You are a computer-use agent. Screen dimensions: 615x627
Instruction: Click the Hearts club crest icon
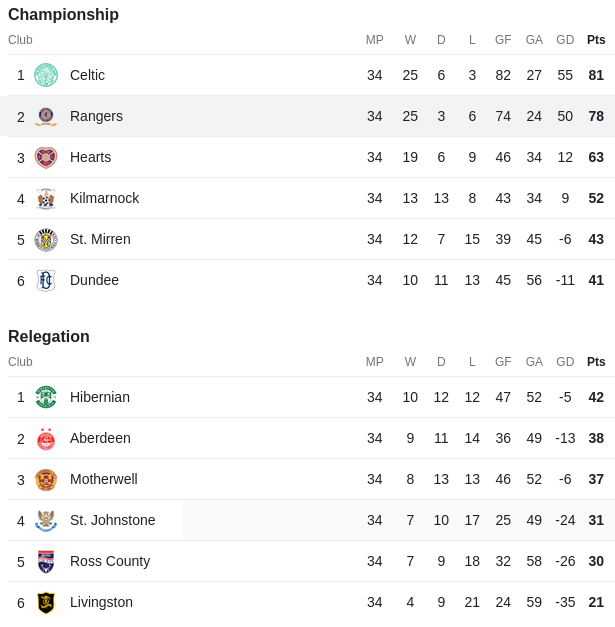pyautogui.click(x=46, y=158)
